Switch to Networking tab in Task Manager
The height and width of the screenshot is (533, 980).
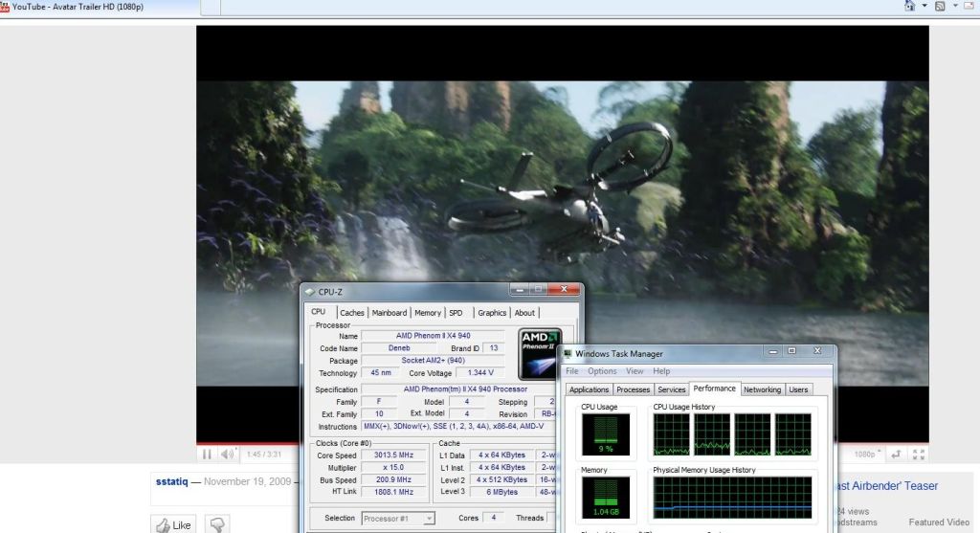tap(762, 389)
